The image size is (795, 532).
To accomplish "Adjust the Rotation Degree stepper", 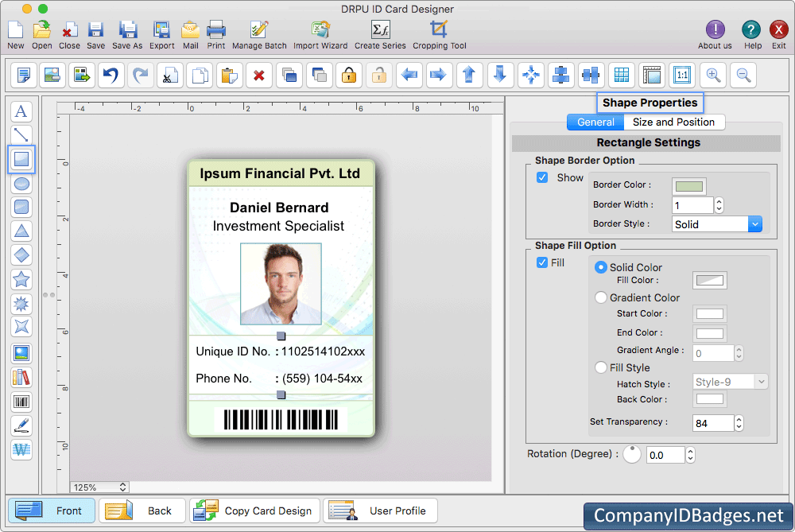I will click(x=690, y=455).
